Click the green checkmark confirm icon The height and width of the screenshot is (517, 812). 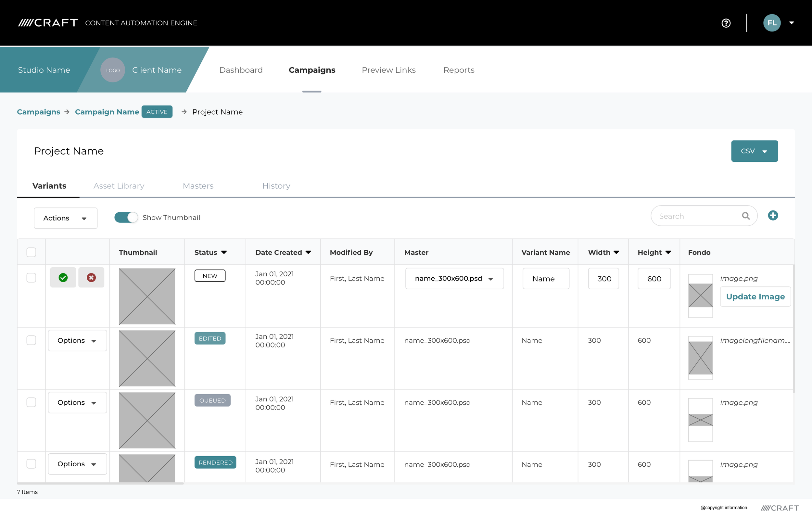point(63,278)
